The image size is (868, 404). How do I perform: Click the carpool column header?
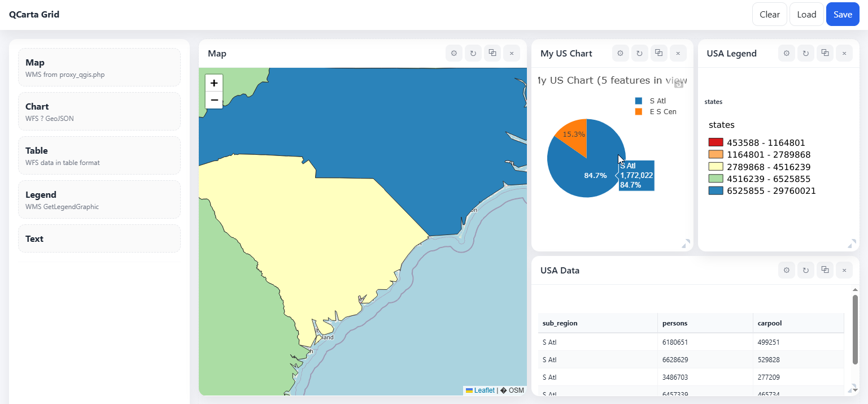point(799,323)
